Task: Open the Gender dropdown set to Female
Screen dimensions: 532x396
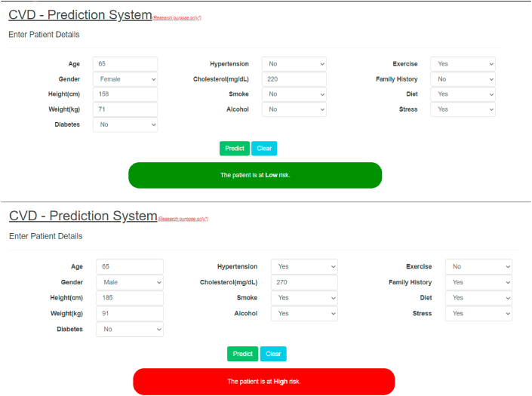Action: (x=125, y=79)
